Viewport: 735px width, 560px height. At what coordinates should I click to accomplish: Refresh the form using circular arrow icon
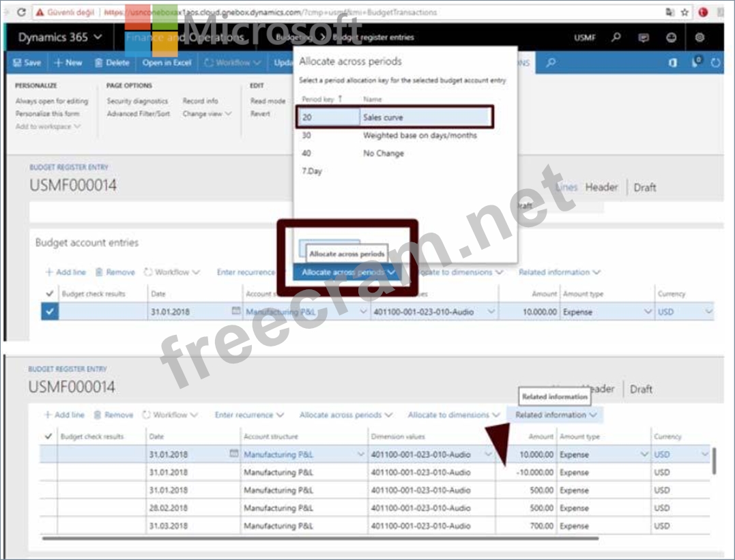pyautogui.click(x=715, y=62)
